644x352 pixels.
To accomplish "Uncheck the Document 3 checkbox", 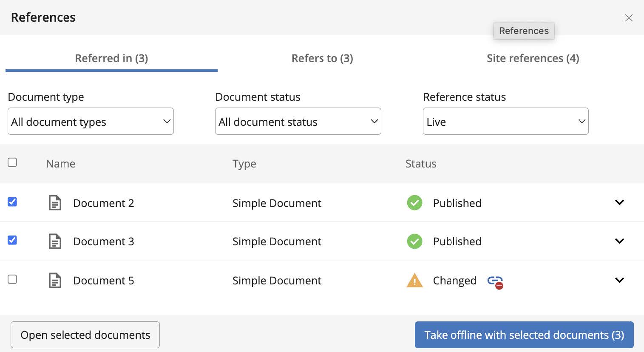I will [12, 240].
